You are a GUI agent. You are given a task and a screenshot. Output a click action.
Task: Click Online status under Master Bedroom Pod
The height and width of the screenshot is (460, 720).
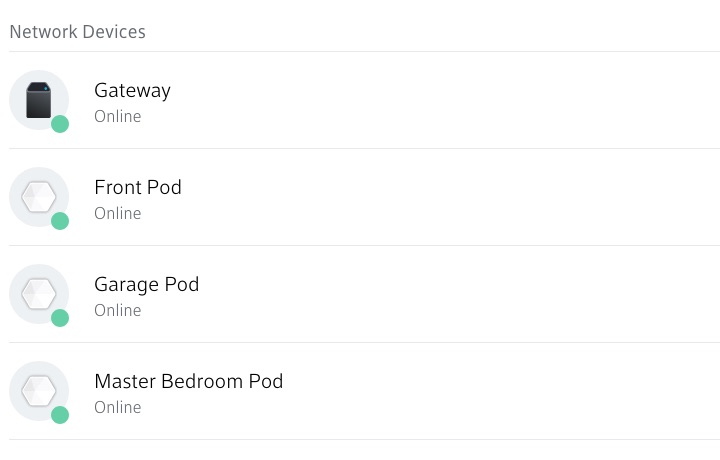coord(117,407)
